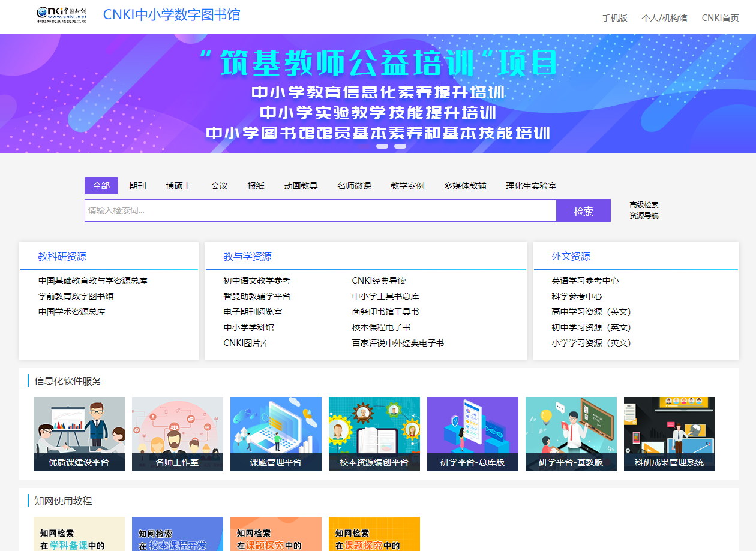
Task: Open 中小学工具书总库
Action: click(x=385, y=296)
